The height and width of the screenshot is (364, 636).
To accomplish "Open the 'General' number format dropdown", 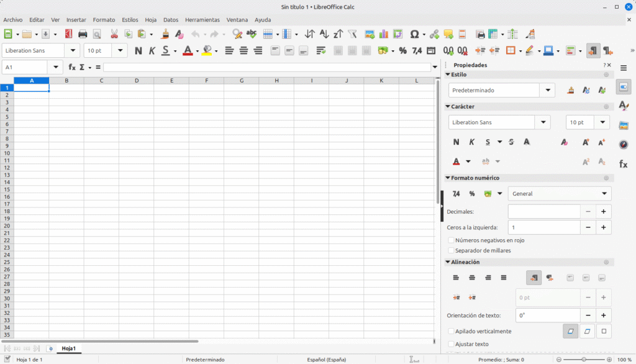I will 558,193.
